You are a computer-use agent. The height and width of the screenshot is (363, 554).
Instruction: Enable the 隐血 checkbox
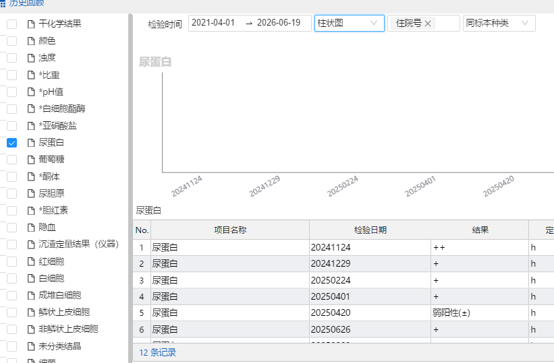pos(12,228)
